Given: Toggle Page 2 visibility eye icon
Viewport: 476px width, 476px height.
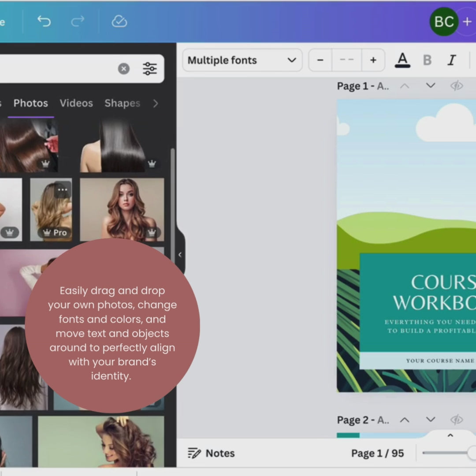Looking at the screenshot, I should click(x=457, y=420).
